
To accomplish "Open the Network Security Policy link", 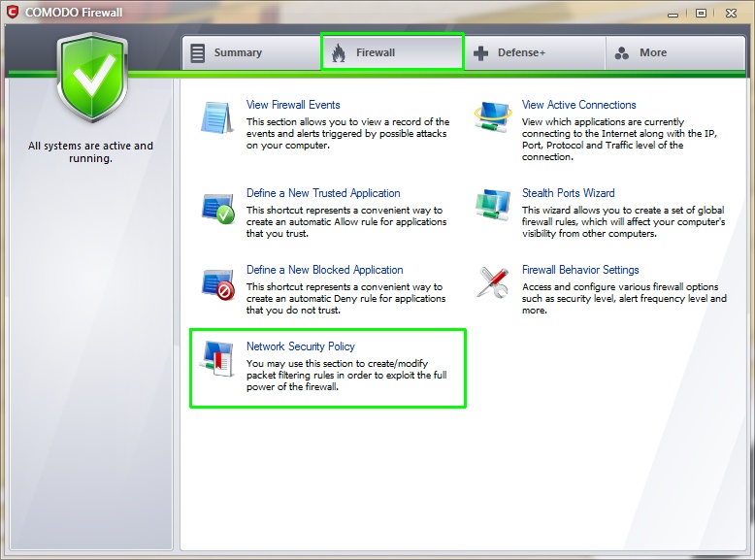I will coord(301,346).
